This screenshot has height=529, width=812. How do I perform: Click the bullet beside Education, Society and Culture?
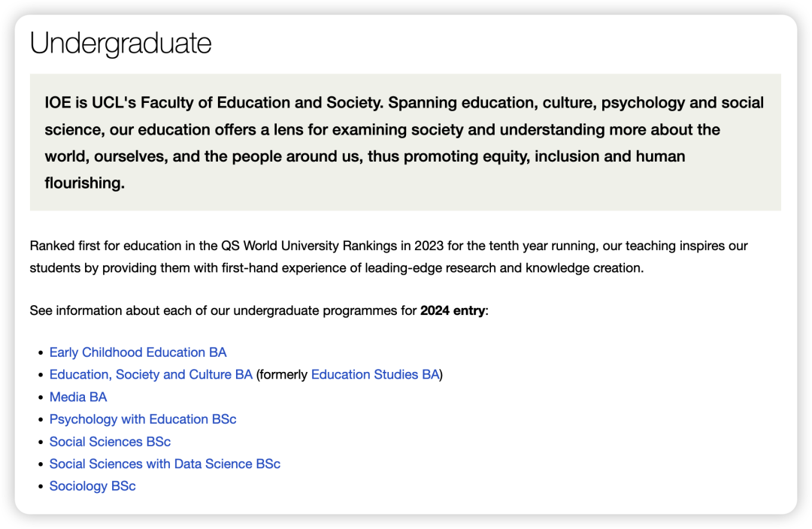(41, 375)
